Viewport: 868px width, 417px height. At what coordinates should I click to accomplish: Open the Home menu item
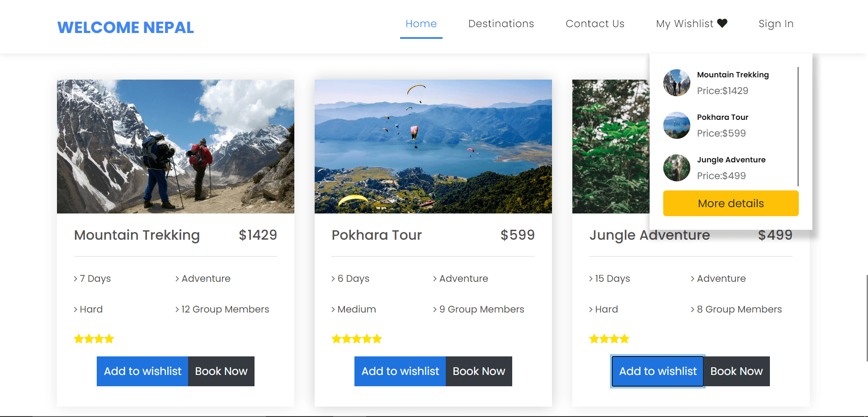[421, 24]
